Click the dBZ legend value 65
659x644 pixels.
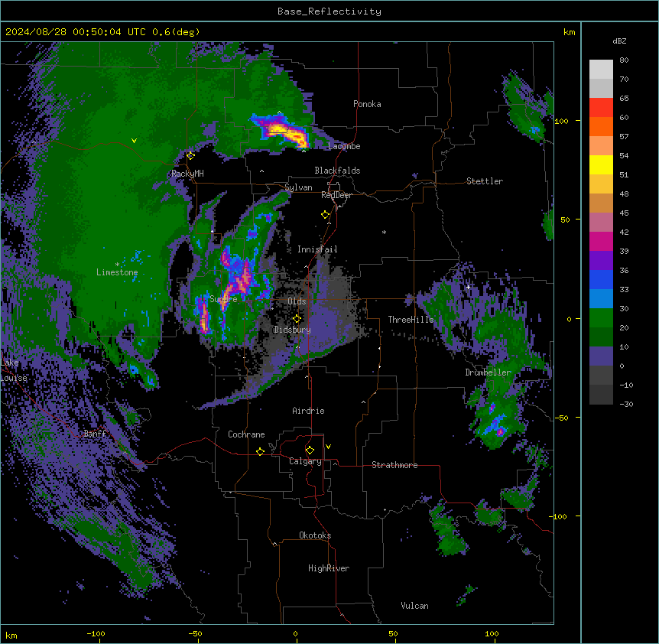[624, 98]
